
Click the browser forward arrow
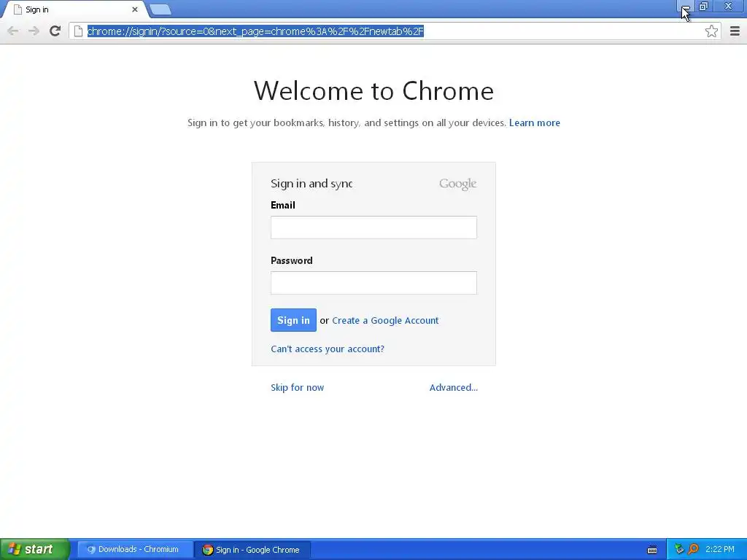click(x=34, y=31)
